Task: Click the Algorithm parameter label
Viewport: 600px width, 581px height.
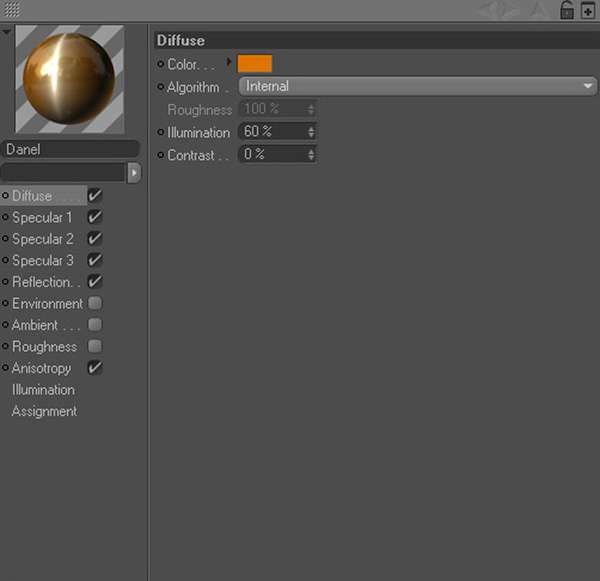Action: pos(197,87)
